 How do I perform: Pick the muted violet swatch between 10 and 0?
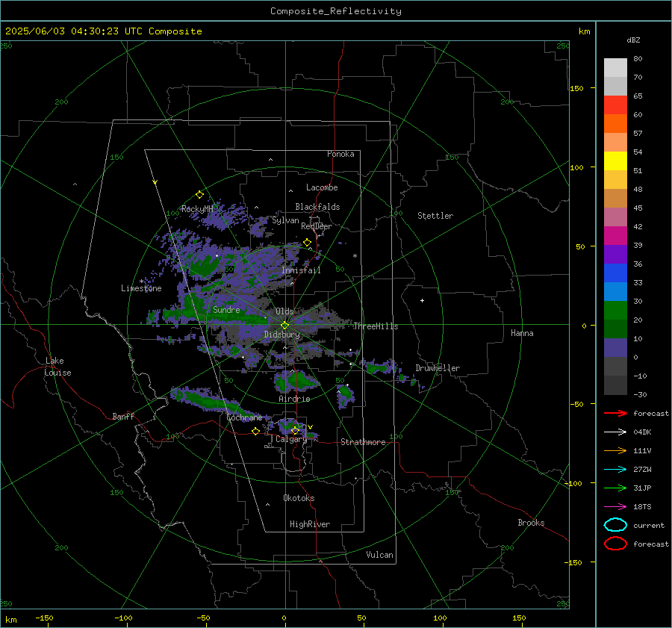click(x=615, y=348)
